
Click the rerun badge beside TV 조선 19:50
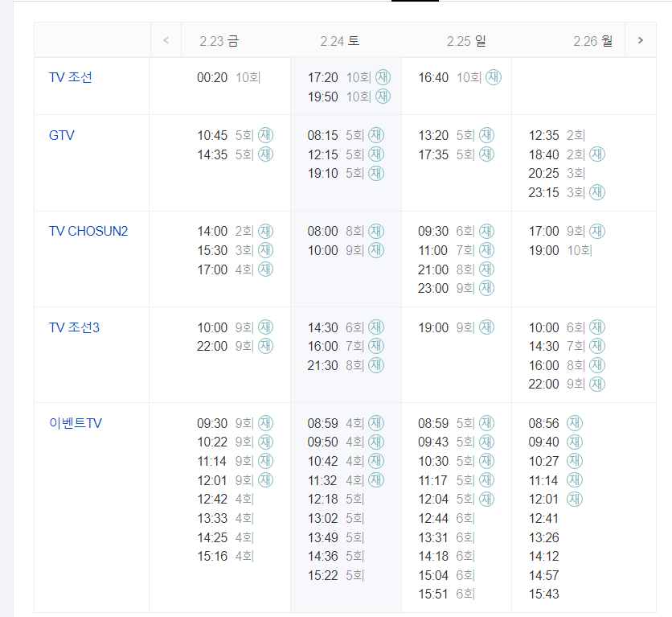click(x=383, y=96)
